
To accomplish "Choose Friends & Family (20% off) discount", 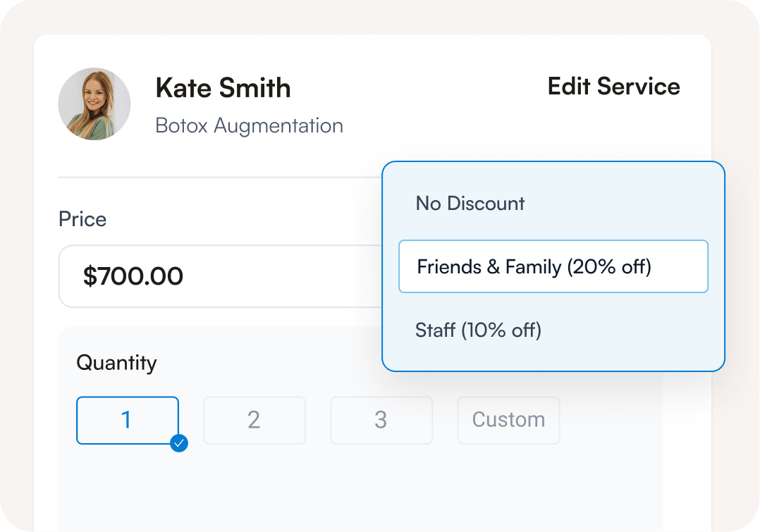I will [x=553, y=266].
